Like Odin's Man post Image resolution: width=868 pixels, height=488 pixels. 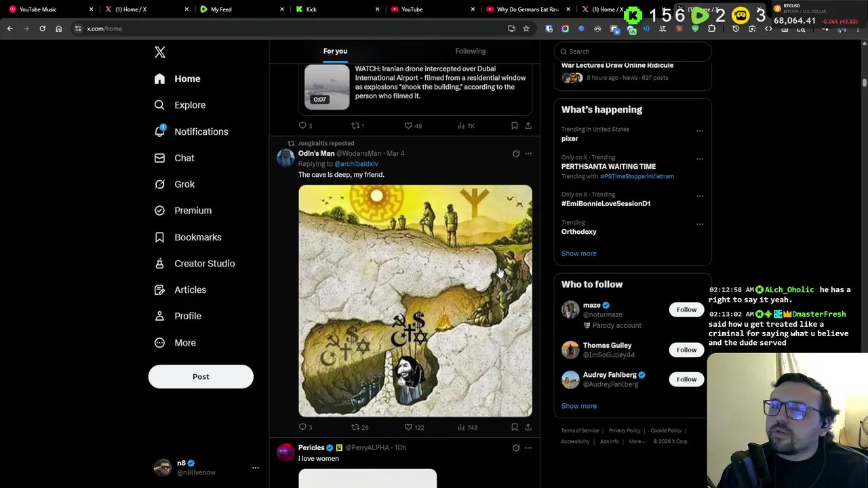414,427
